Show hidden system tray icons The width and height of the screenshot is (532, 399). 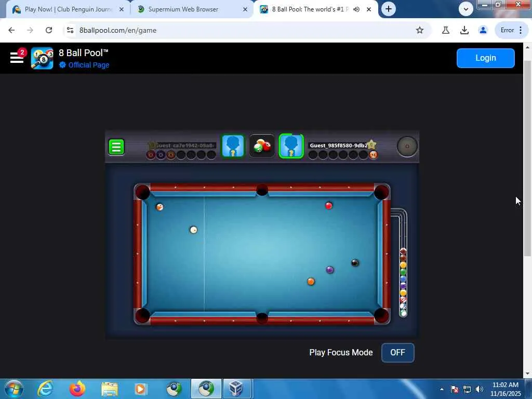pyautogui.click(x=442, y=389)
